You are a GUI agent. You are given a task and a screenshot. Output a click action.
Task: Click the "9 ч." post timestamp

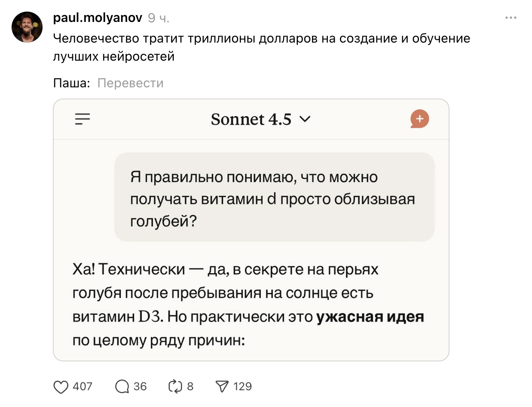point(159,18)
